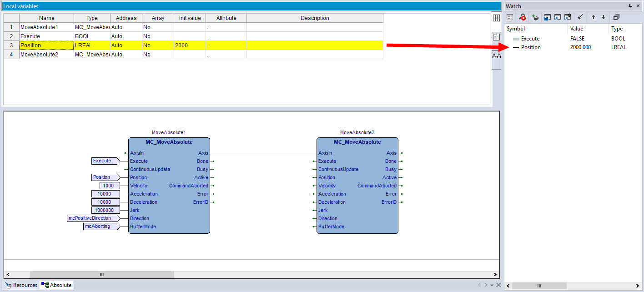Switch to the Resources tab
This screenshot has height=292, width=644.
(x=21, y=285)
